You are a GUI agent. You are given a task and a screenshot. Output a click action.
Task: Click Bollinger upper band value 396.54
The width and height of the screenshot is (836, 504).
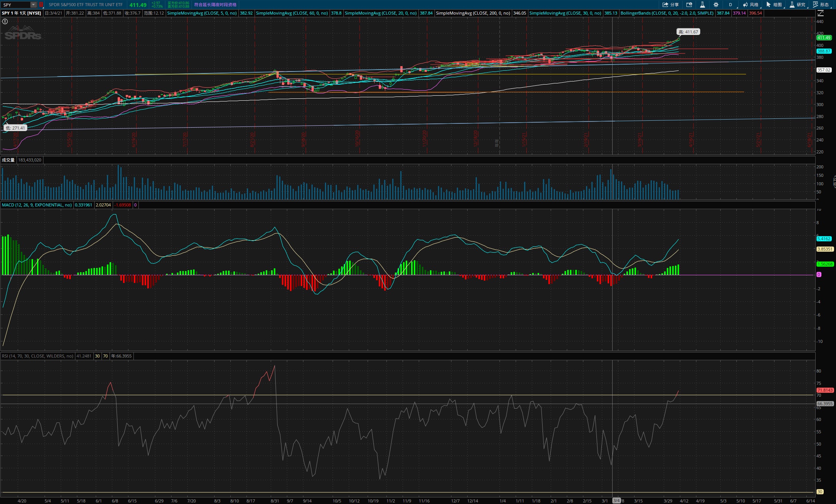point(756,13)
